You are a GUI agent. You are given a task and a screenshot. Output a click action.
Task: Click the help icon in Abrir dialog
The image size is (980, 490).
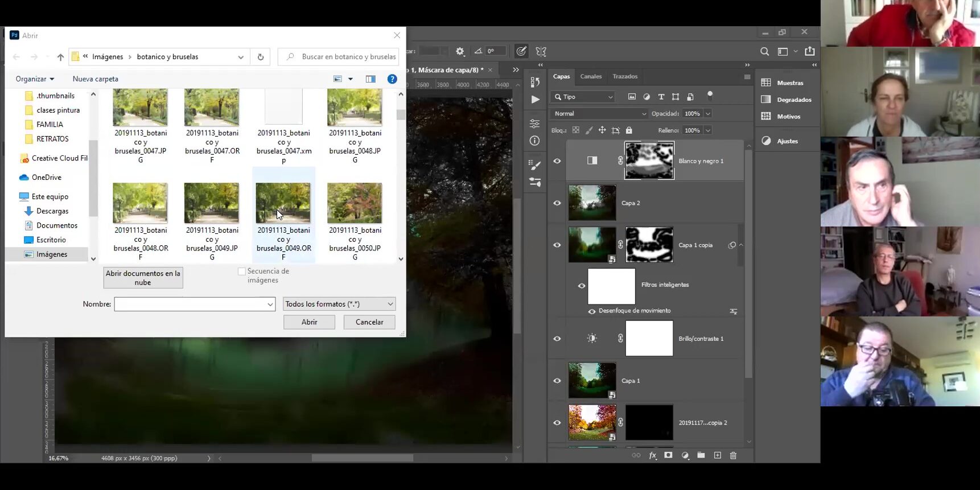[x=392, y=79]
